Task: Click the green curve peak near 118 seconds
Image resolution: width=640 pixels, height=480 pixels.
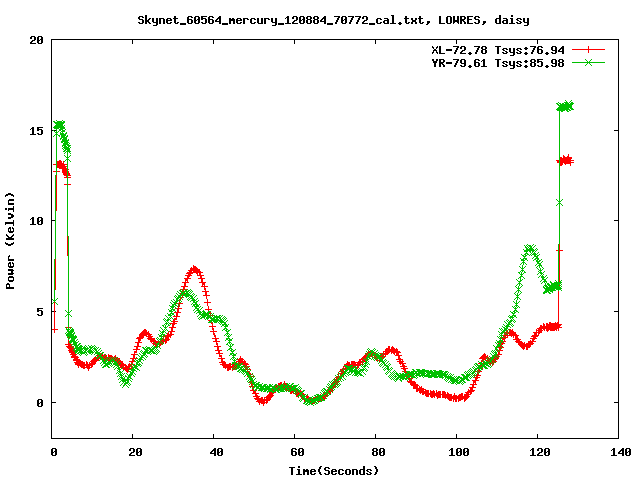Action: [x=529, y=248]
